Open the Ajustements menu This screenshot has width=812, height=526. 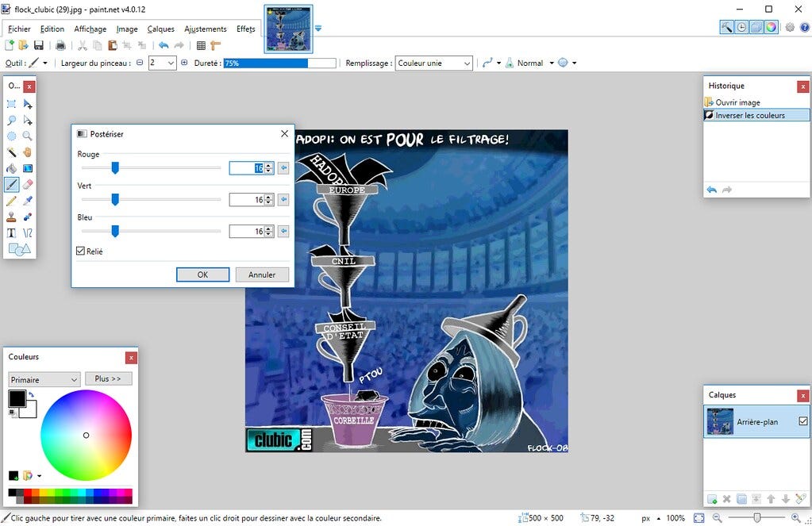(206, 29)
